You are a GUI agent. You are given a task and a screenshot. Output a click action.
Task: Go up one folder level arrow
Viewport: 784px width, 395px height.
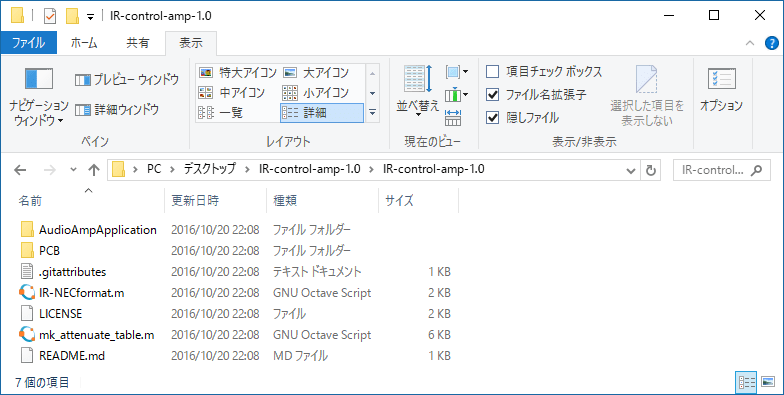94,170
